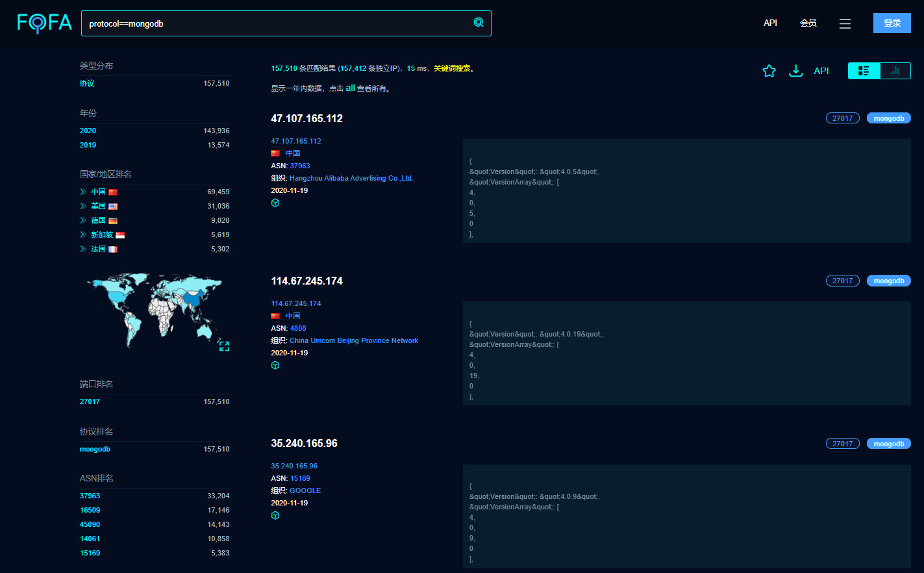Click the search magnifier icon in query box

pos(479,23)
